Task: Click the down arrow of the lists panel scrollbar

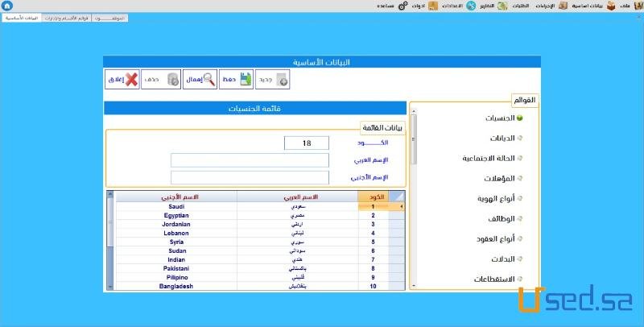Action: coord(414,285)
